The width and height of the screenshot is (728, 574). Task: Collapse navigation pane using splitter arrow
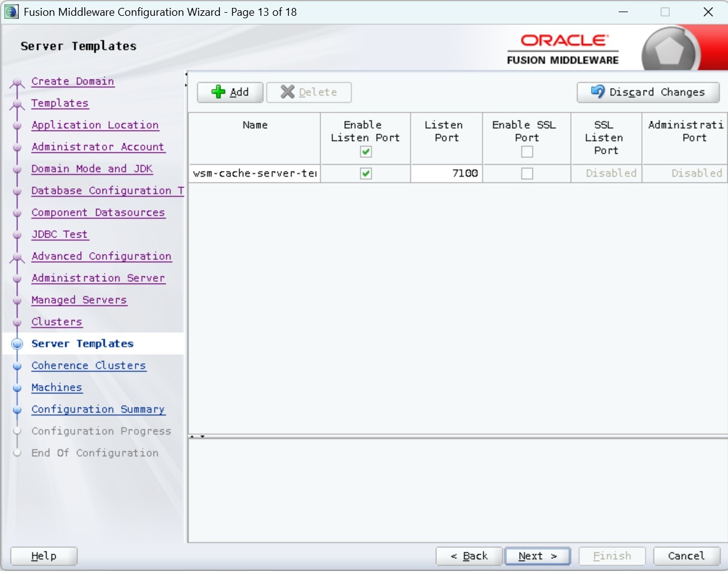tap(186, 74)
